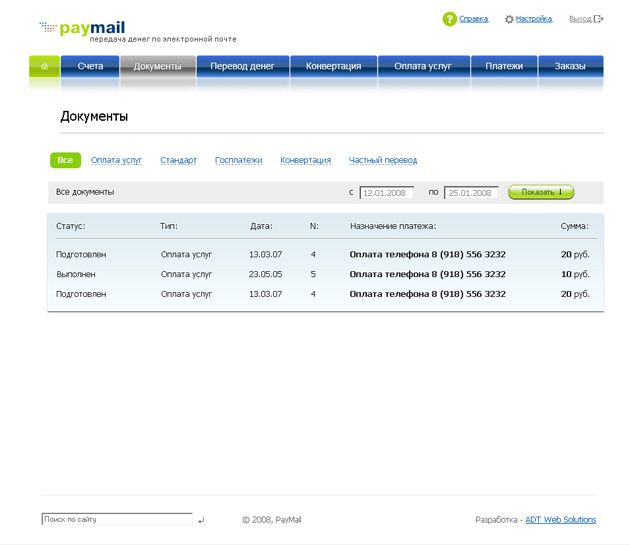Image resolution: width=630 pixels, height=545 pixels.
Task: Click the logout exit icon
Action: point(599,19)
